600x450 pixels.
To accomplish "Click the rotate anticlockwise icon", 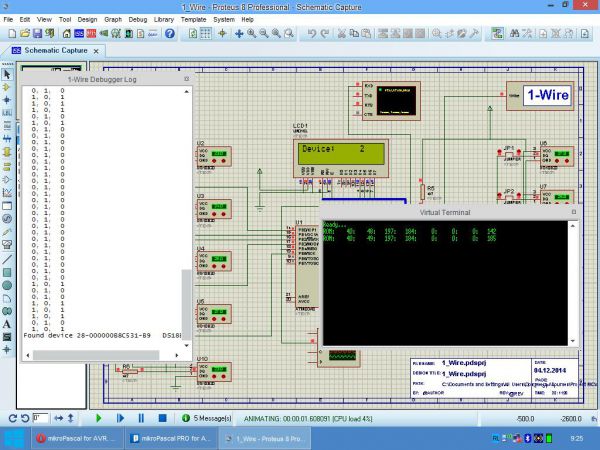I will pyautogui.click(x=25, y=419).
